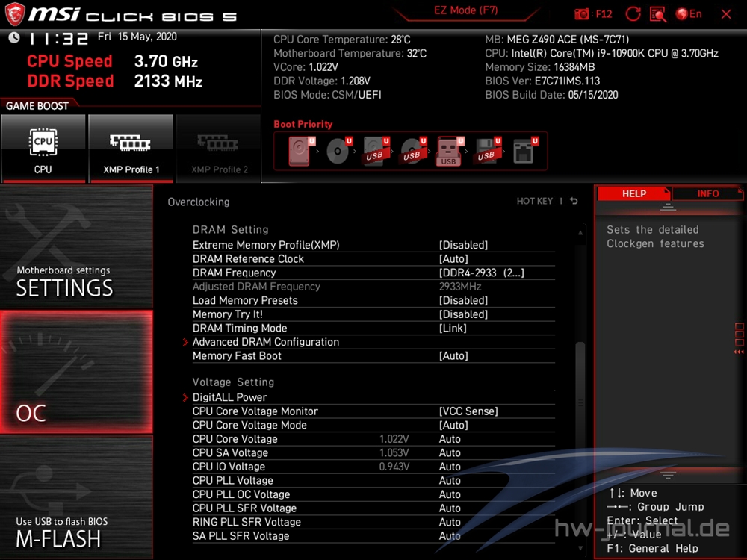Select CPU IO Voltage Auto field
Viewport: 747px width, 560px height.
[x=450, y=467]
